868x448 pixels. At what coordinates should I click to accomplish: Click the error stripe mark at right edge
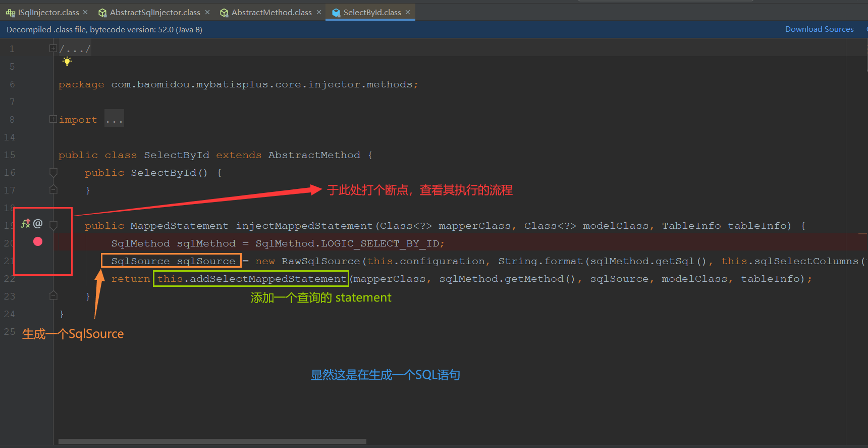[x=862, y=234]
